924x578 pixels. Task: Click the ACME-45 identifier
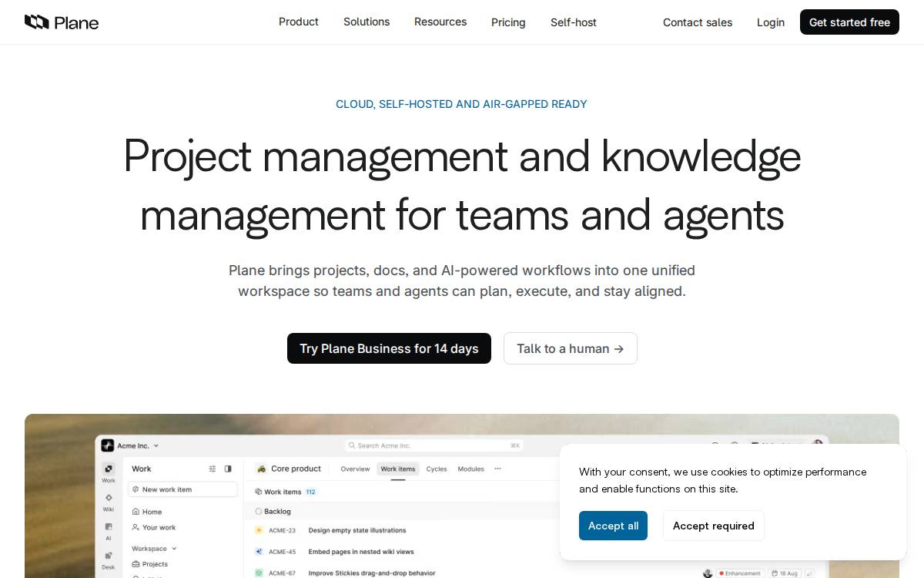point(283,552)
